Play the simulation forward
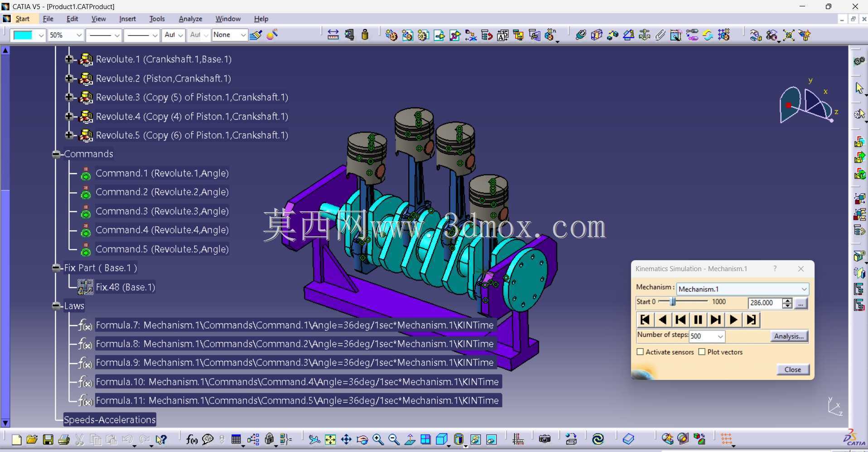The height and width of the screenshot is (452, 868). (x=733, y=320)
